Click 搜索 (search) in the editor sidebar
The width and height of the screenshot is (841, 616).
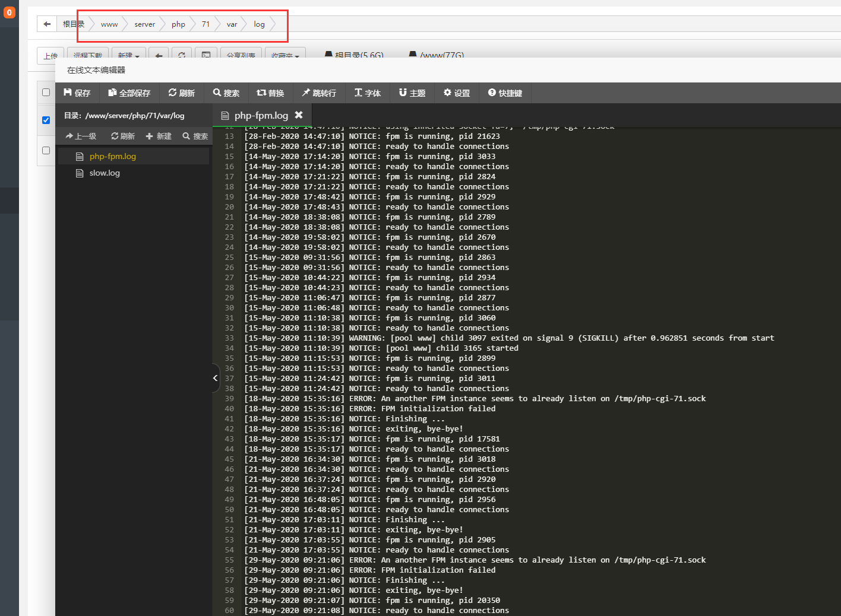195,136
